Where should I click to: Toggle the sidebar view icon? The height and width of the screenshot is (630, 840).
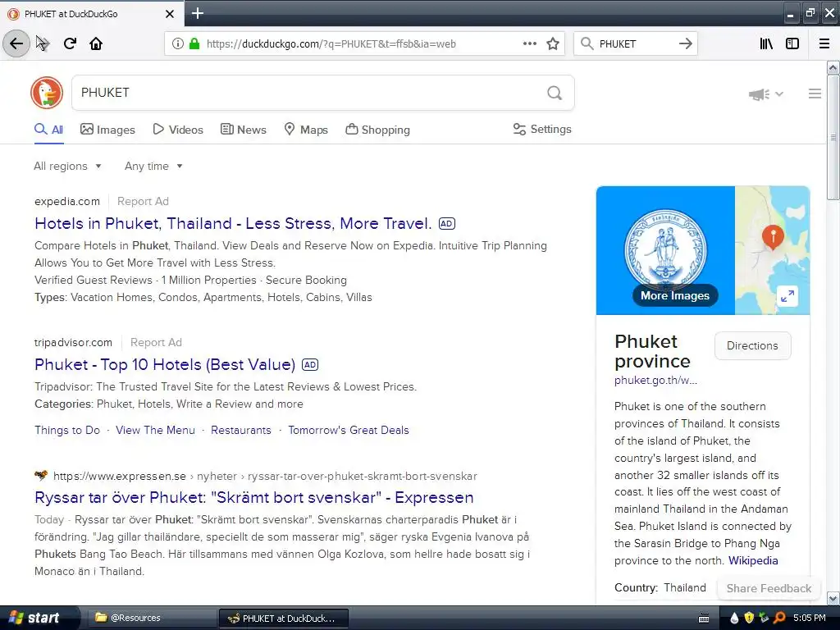pyautogui.click(x=792, y=43)
